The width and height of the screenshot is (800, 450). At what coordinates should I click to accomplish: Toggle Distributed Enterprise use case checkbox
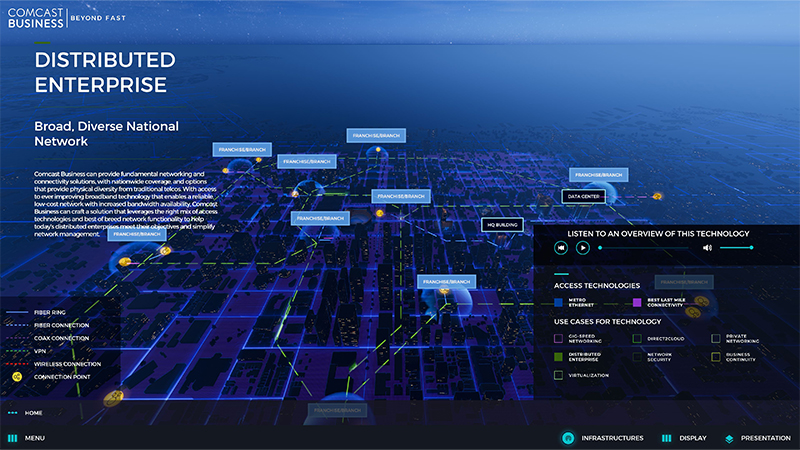[559, 357]
